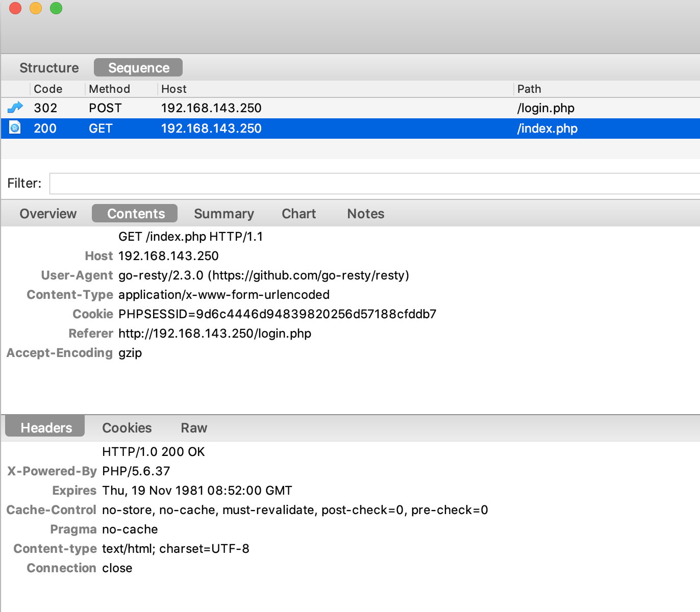Show the Raw response view
Image resolution: width=700 pixels, height=612 pixels.
(194, 427)
